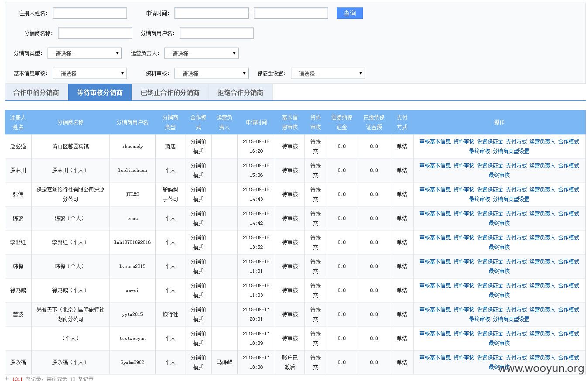The width and height of the screenshot is (588, 381).
Task: Switch to 合作中的分销商 tab
Action: pos(36,93)
